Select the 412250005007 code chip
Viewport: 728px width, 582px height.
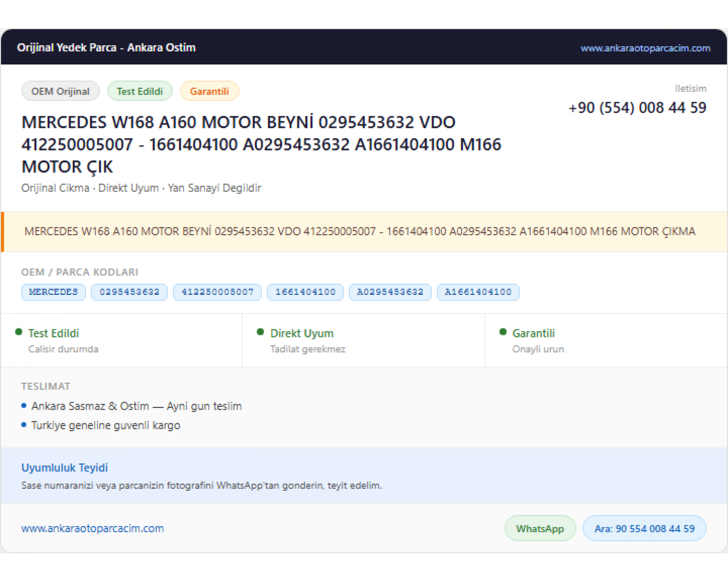click(x=217, y=292)
